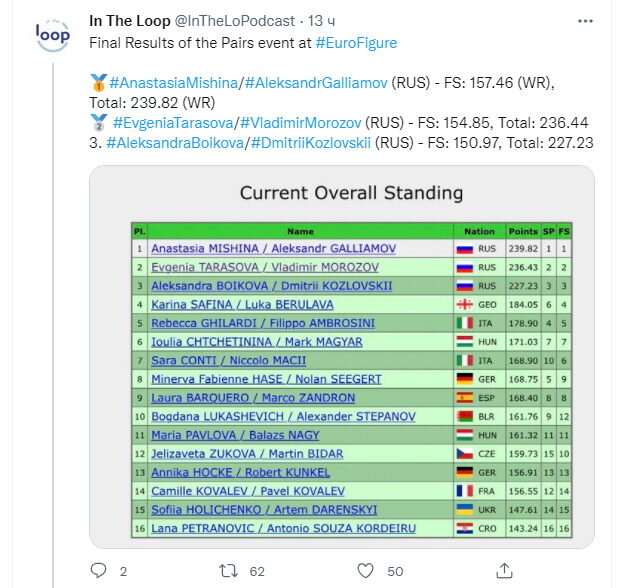Screen dimensions: 622x588
Task: Open the share icon below the tweet
Action: (x=505, y=571)
